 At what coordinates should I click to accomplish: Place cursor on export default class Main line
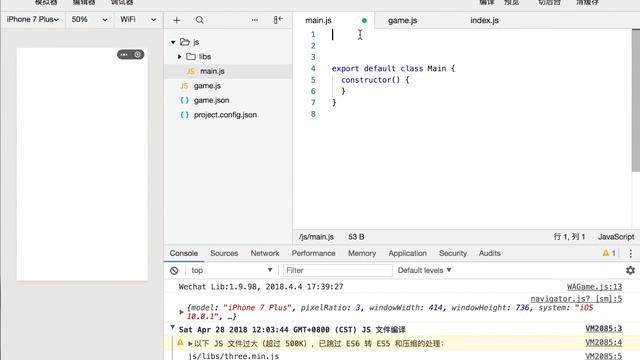click(x=393, y=69)
